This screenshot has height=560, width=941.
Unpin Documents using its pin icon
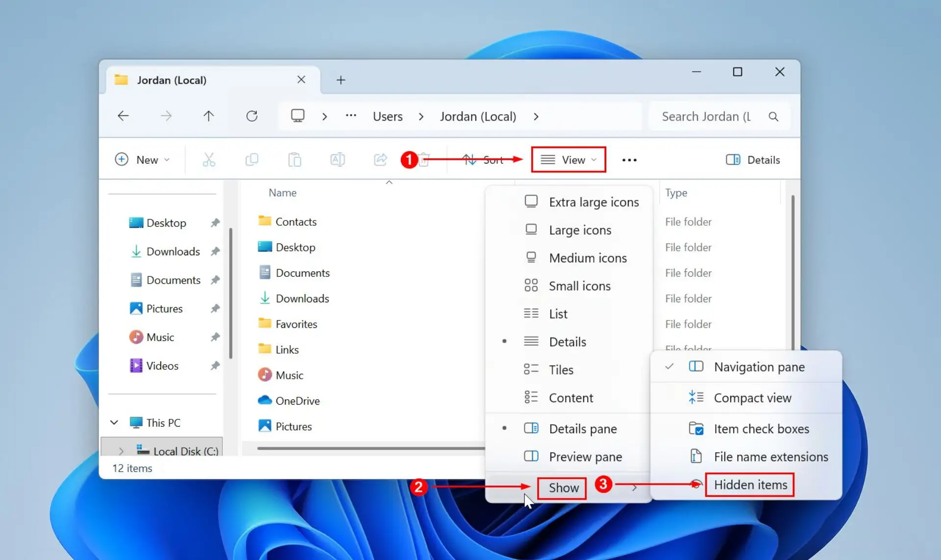(215, 280)
